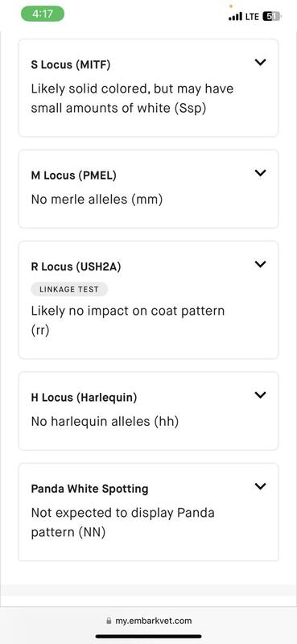Image resolution: width=297 pixels, height=644 pixels.
Task: Tap 'No merle alleles (mm)' result text
Action: pos(97,200)
